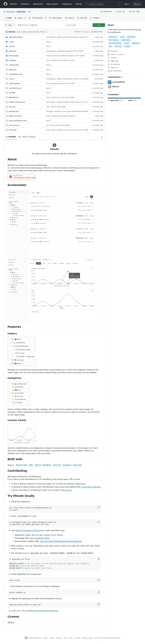Screen dimensions: 145x644
Task: Click the Sign up button
Action: click(x=137, y=4)
